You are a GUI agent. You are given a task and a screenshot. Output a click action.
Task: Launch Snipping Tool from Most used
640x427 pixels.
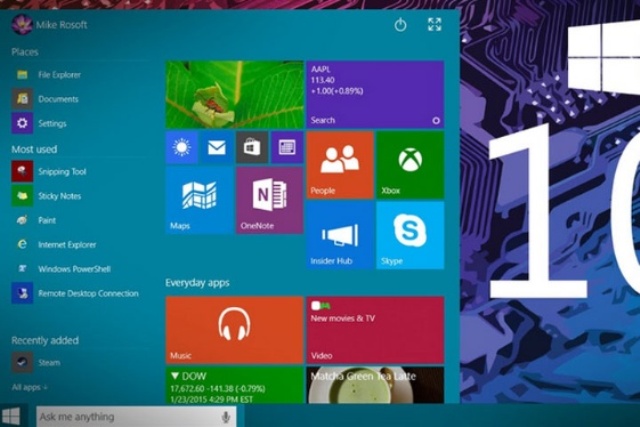(62, 172)
